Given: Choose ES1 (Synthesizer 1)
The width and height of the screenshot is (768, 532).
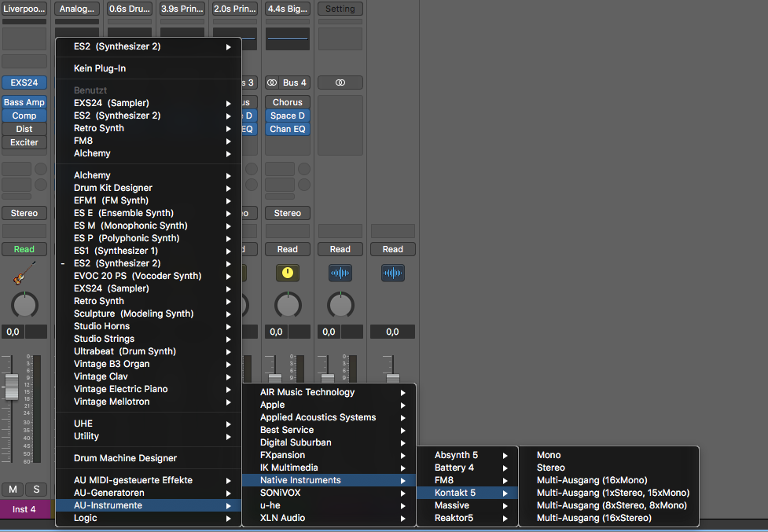Looking at the screenshot, I should pos(149,251).
